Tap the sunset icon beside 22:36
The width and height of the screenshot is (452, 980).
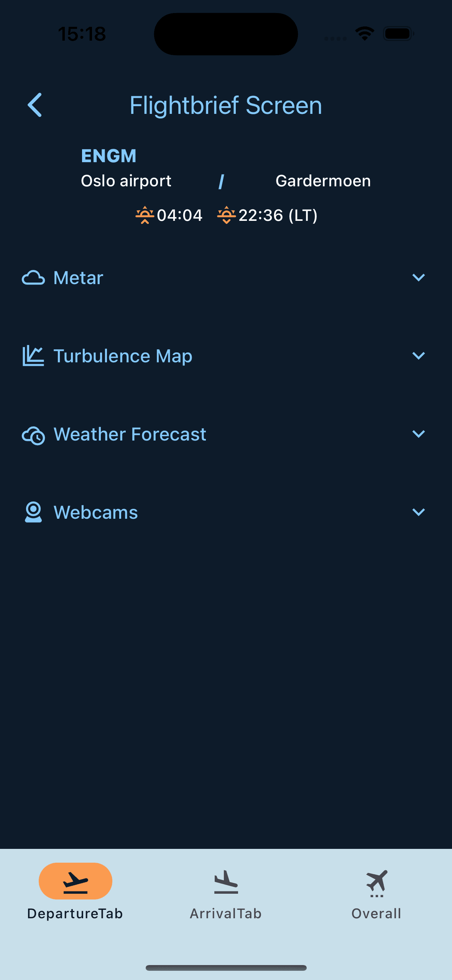[x=227, y=215]
